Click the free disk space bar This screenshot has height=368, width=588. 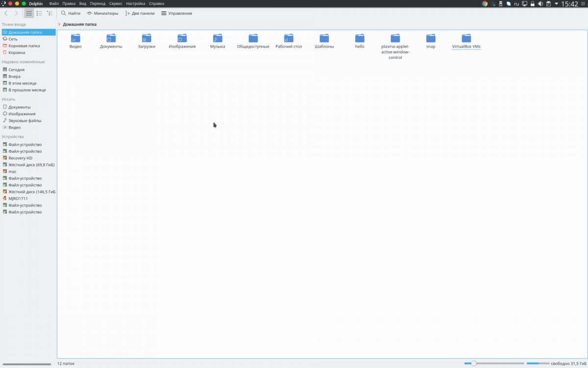[538, 364]
